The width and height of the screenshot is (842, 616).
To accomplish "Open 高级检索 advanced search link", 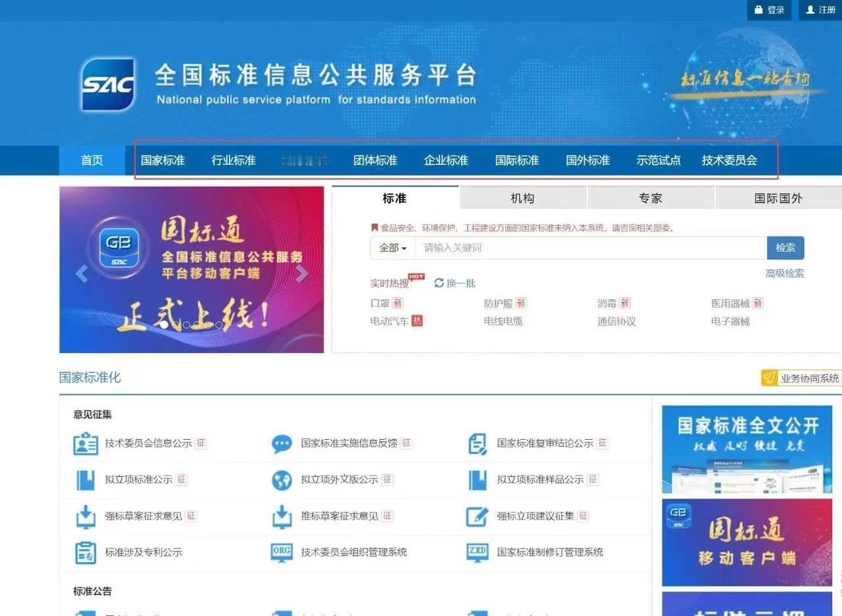I will (785, 273).
